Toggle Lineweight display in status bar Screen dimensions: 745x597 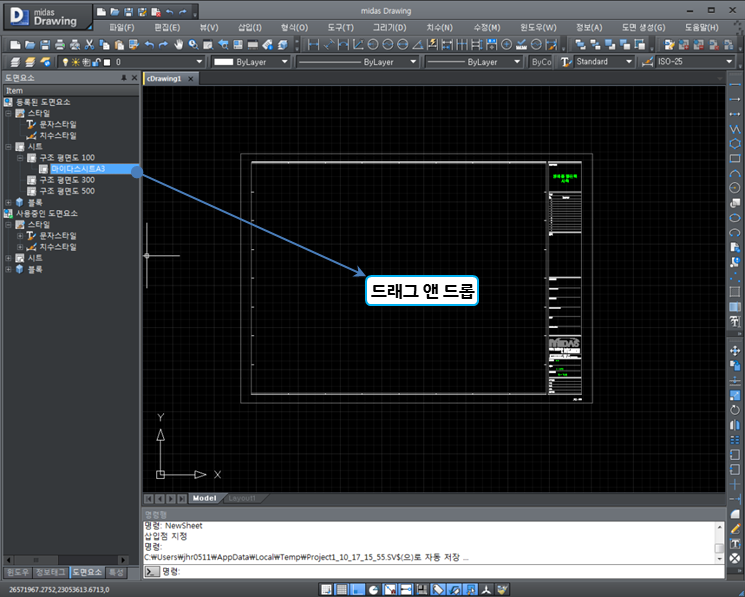[422, 589]
